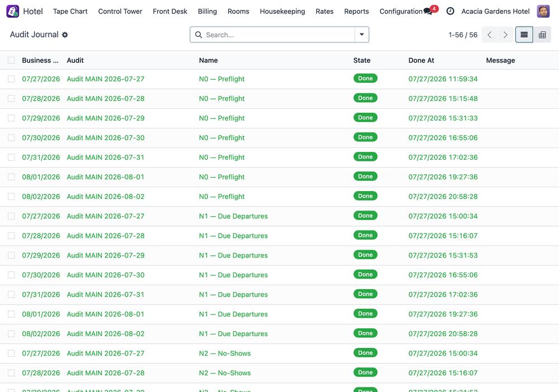Toggle the select-all header checkbox
This screenshot has height=392, width=559.
[x=11, y=60]
